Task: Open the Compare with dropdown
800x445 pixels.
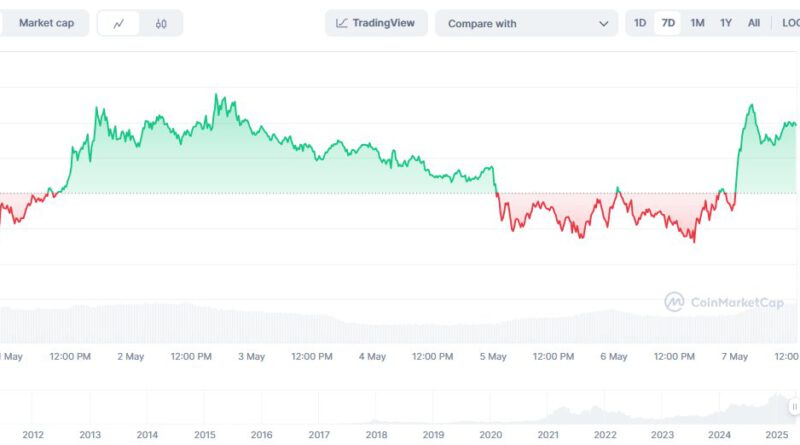Action: pyautogui.click(x=525, y=23)
